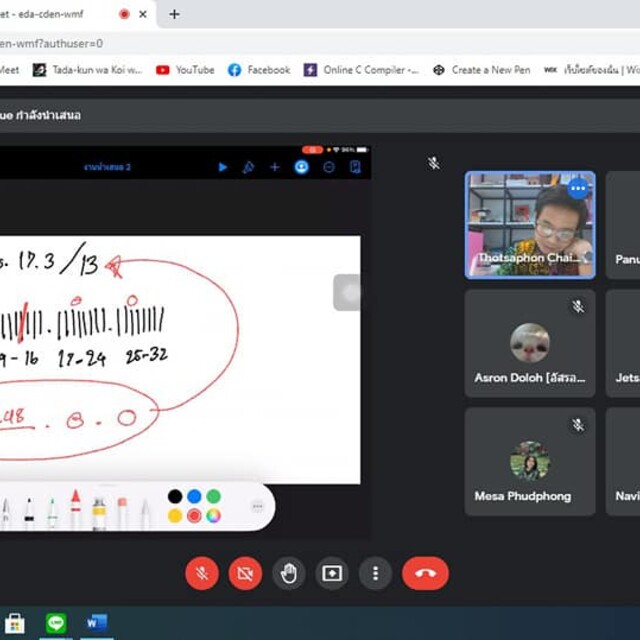
Task: Open the options on Thotsaphon's video tile
Action: coord(578,188)
